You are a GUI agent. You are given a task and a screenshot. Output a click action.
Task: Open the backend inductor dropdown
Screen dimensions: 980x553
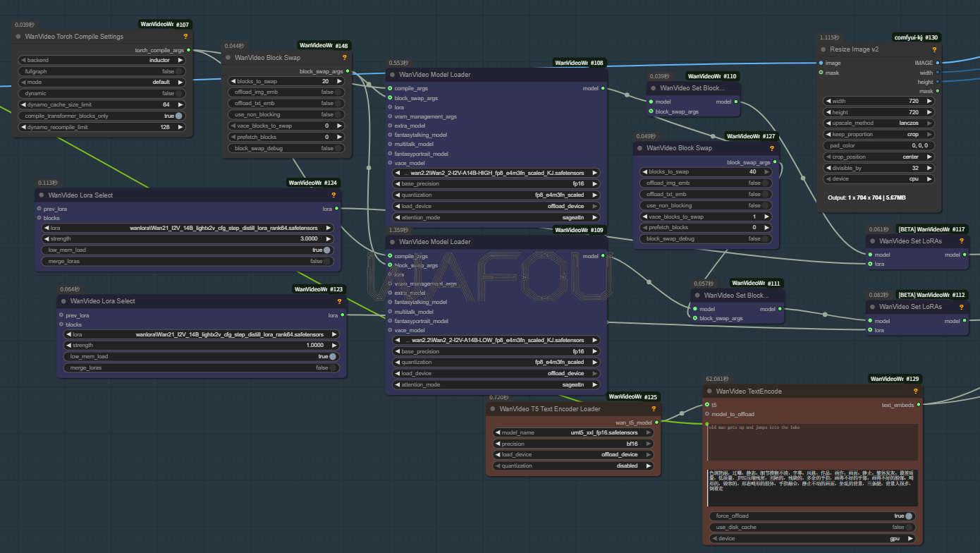pos(102,60)
